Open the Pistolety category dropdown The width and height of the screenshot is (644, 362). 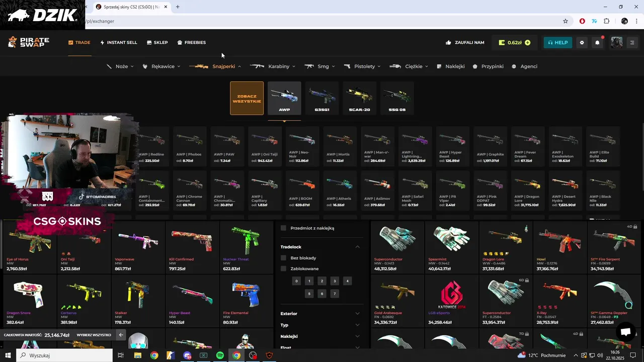click(363, 66)
